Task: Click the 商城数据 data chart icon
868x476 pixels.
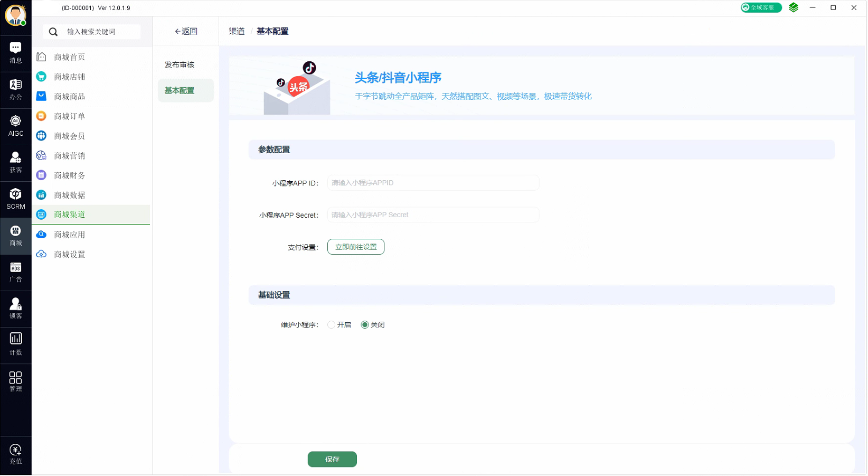Action: (x=41, y=195)
